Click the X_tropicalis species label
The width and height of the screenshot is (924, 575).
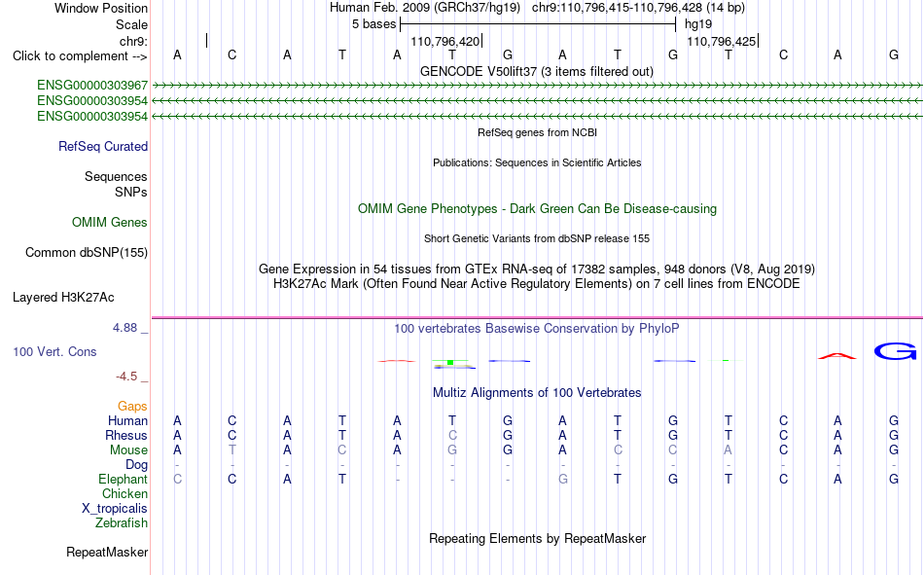click(115, 509)
